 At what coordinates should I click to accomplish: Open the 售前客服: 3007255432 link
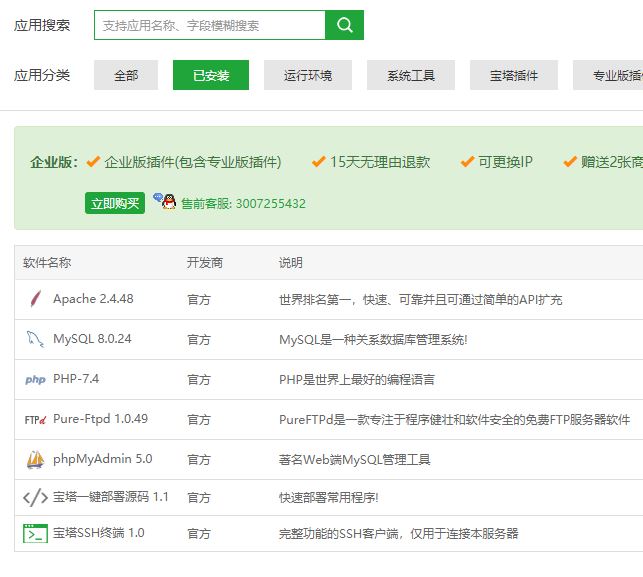pos(244,204)
